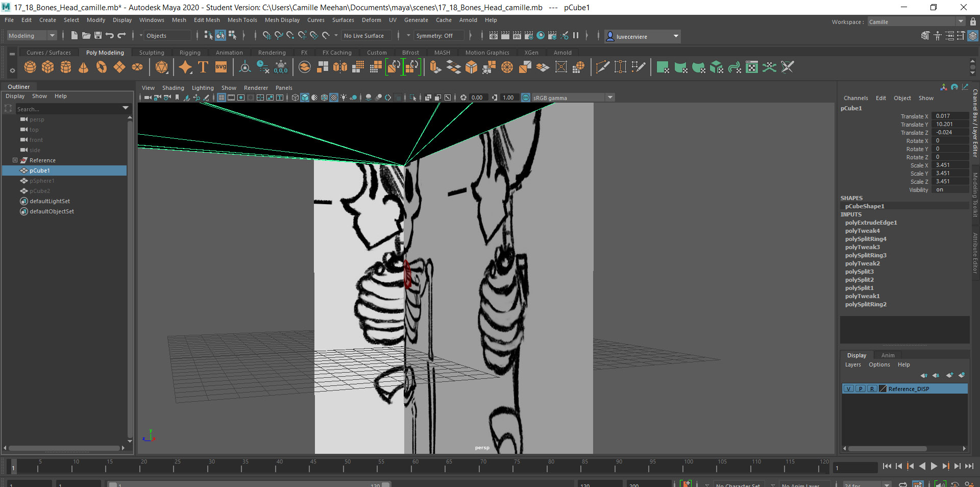
Task: Create a polygon sphere from the shelf
Action: click(30, 67)
